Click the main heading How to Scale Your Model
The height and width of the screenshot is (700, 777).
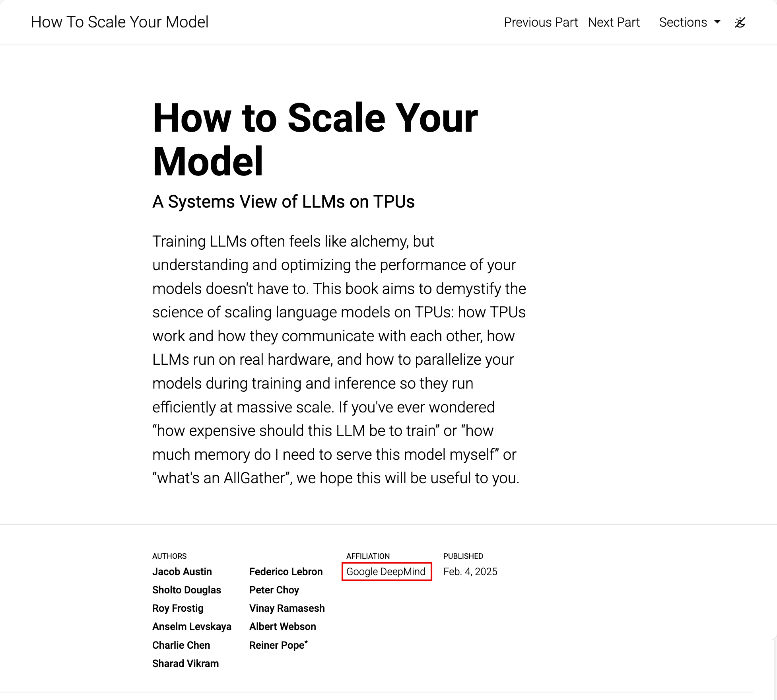tap(315, 139)
